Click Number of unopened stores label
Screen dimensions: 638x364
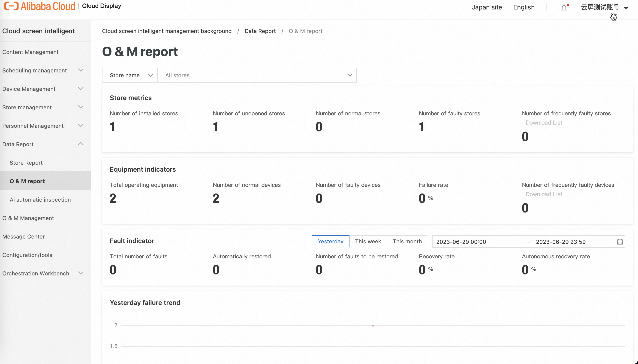[x=249, y=113]
